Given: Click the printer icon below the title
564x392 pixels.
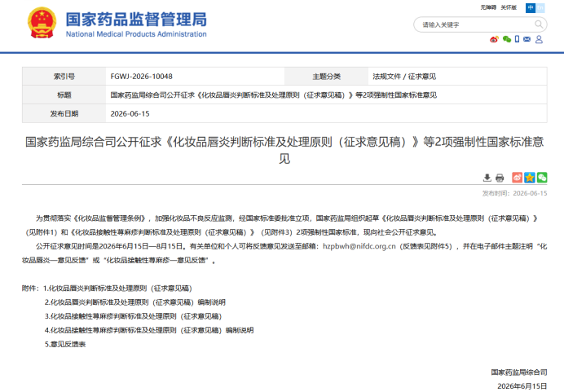Looking at the screenshot, I should [x=500, y=178].
